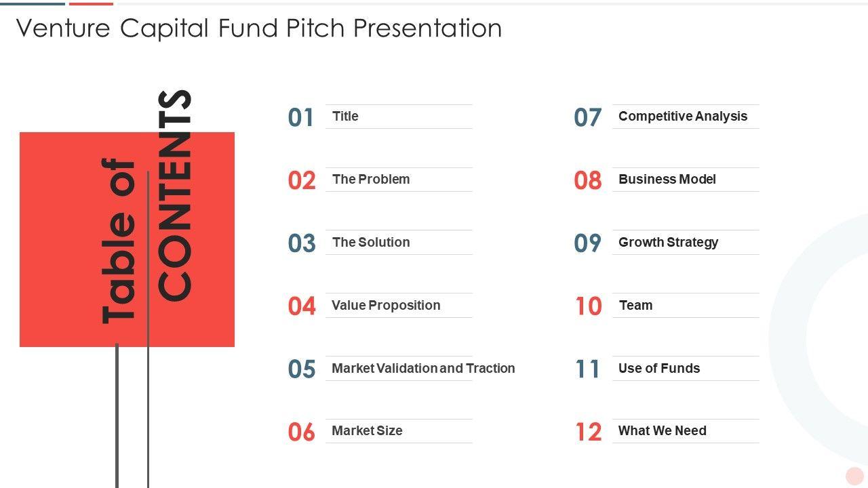Image resolution: width=868 pixels, height=488 pixels.
Task: Select the red number 06
Action: 301,432
